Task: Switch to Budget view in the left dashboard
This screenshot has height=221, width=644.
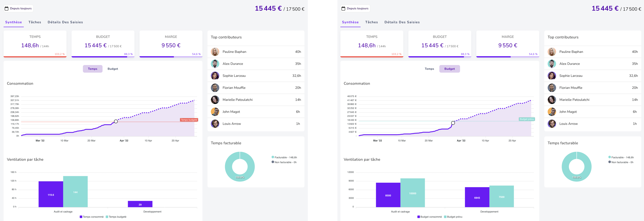Action: 113,69
